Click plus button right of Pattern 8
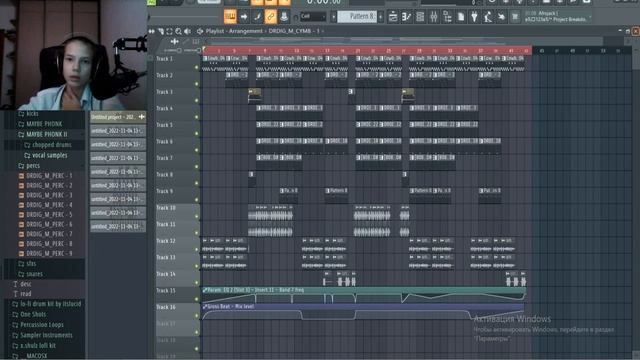This screenshot has width=640, height=360. [381, 17]
